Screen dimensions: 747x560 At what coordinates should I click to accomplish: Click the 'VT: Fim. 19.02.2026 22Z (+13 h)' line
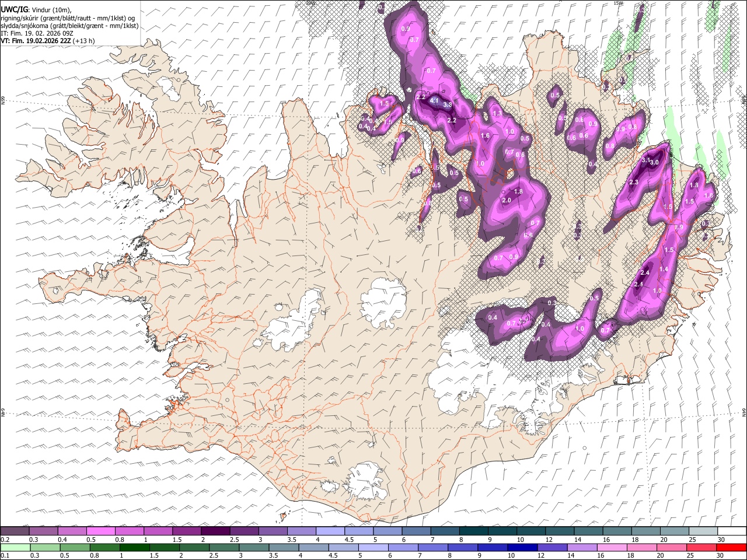(47, 41)
